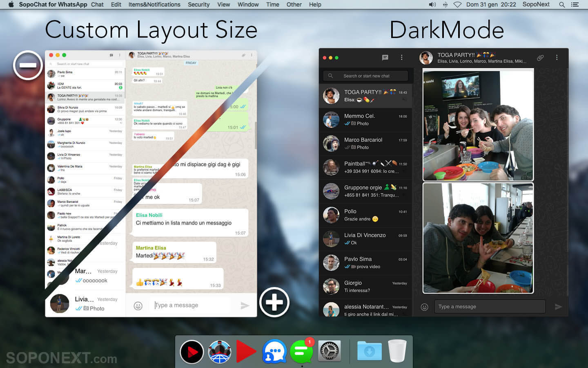Open the Giorgio chat in the dark list
Image resolution: width=588 pixels, height=368 pixels.
[x=365, y=287]
